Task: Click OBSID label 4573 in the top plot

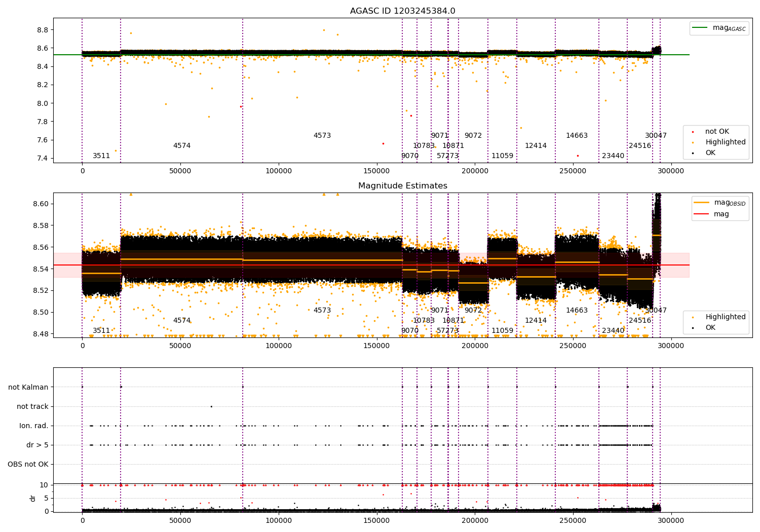Action: (x=322, y=136)
